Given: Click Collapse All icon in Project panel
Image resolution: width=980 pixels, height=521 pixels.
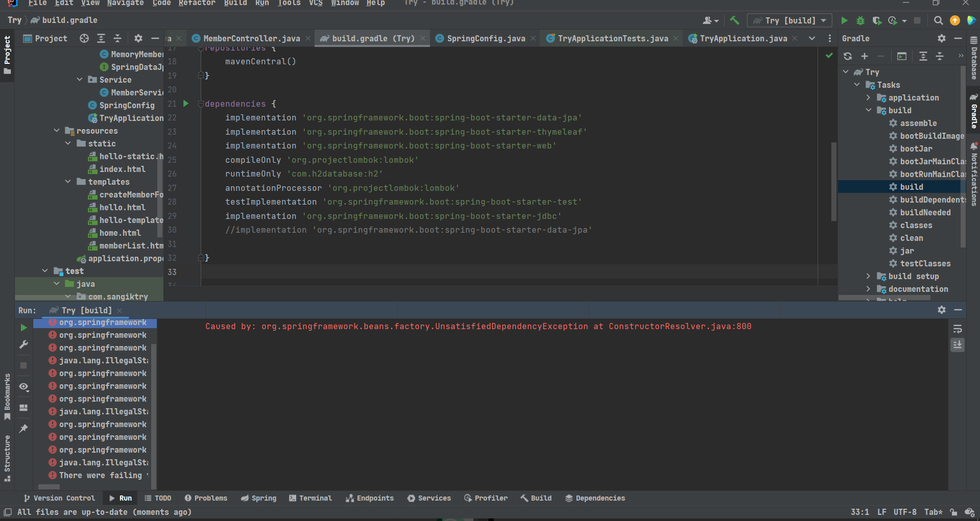Looking at the screenshot, I should click(x=117, y=38).
